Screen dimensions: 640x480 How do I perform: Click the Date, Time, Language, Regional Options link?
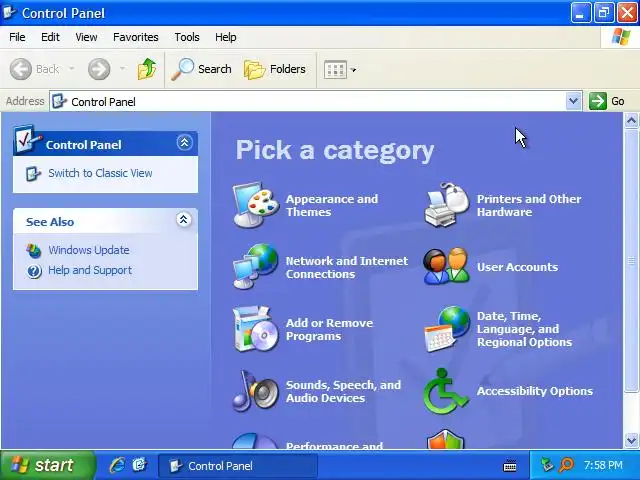524,329
